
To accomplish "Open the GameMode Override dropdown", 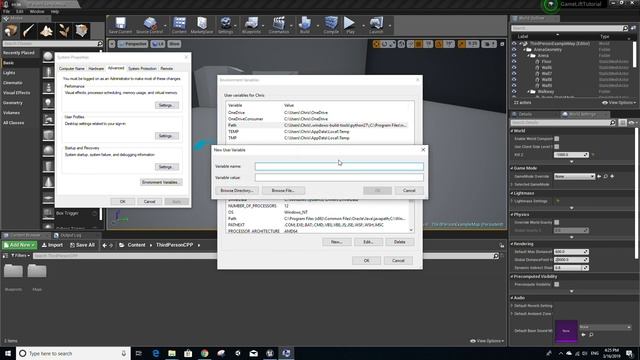I will (x=574, y=176).
